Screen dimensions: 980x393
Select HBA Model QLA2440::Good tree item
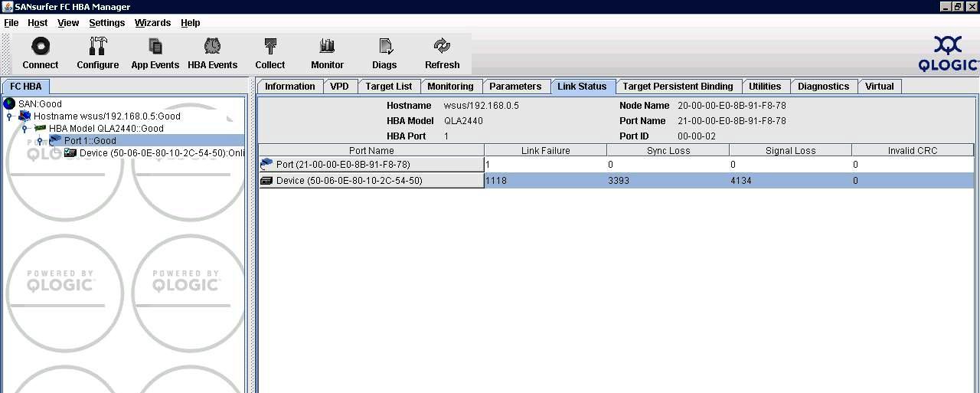coord(106,128)
